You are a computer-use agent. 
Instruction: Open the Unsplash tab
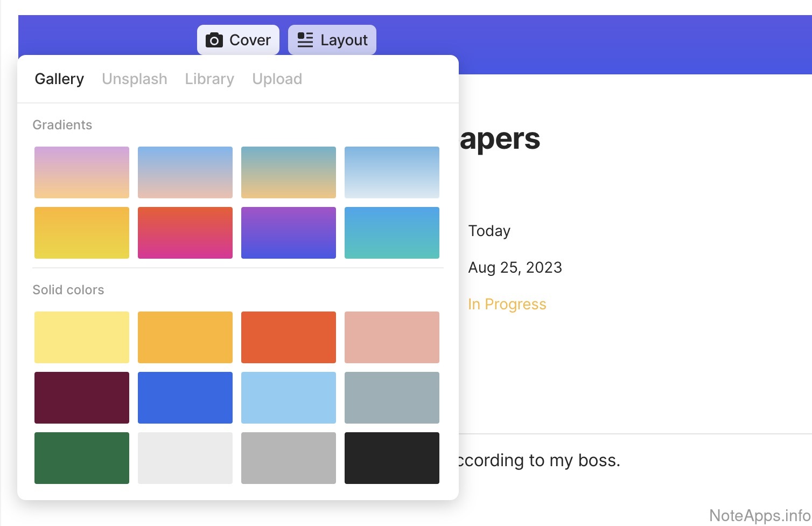[135, 79]
